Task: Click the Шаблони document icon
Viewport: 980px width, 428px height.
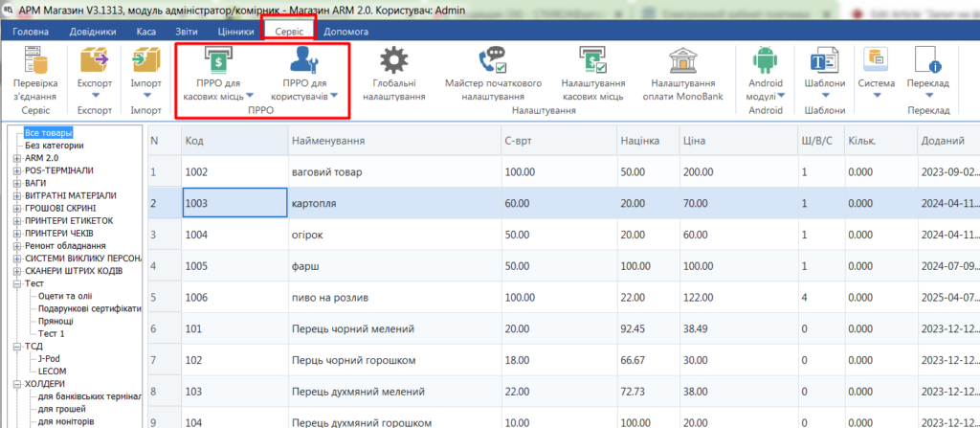Action: coord(825,61)
